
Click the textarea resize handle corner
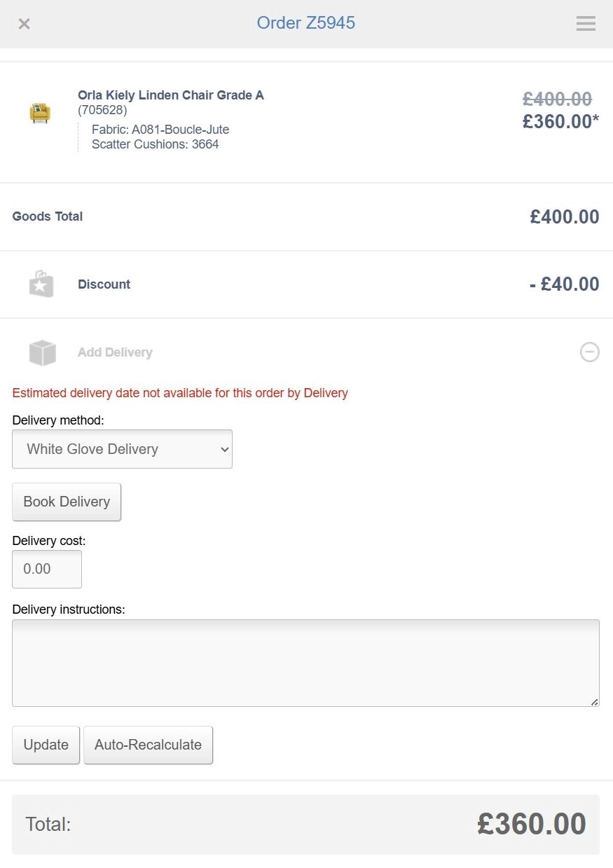tap(595, 702)
